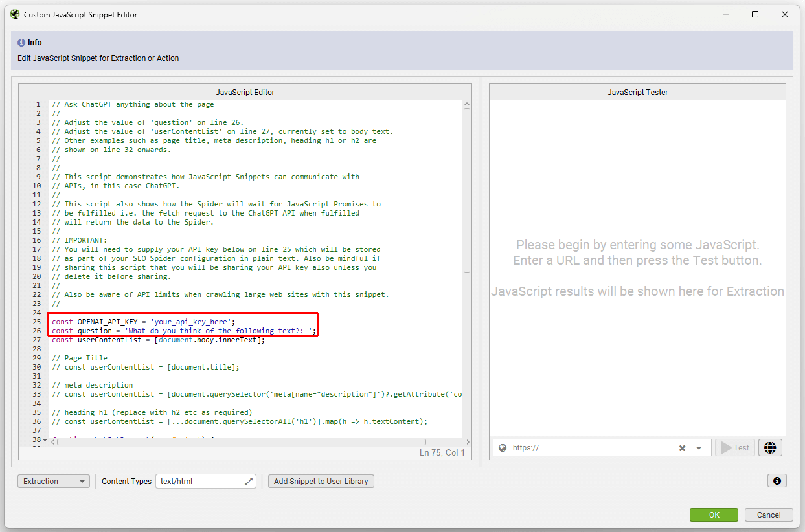The image size is (805, 532).
Task: Click the SEO Spider logo in the title bar
Action: [15, 13]
